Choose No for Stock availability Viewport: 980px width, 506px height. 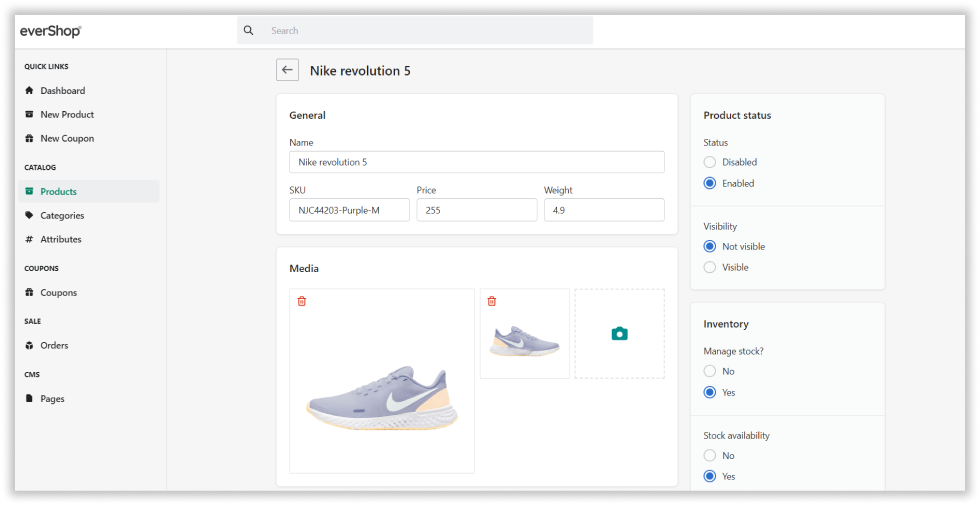pos(709,455)
